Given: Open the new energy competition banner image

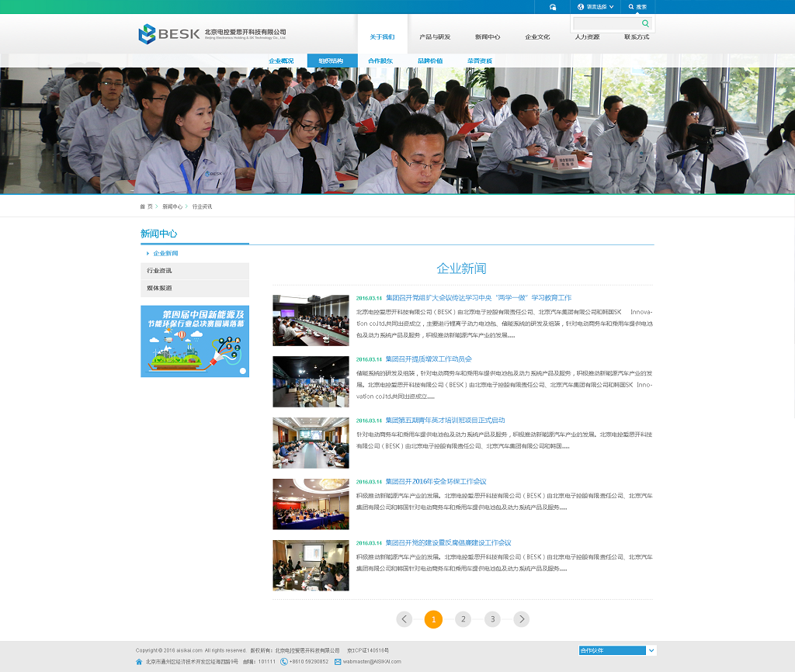Looking at the screenshot, I should (x=194, y=341).
